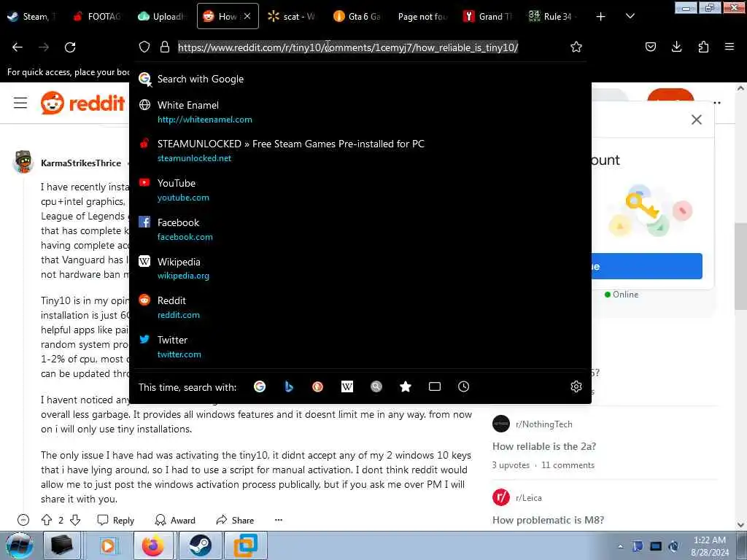Open the taskbar clock and date
The height and width of the screenshot is (560, 747).
pyautogui.click(x=710, y=545)
